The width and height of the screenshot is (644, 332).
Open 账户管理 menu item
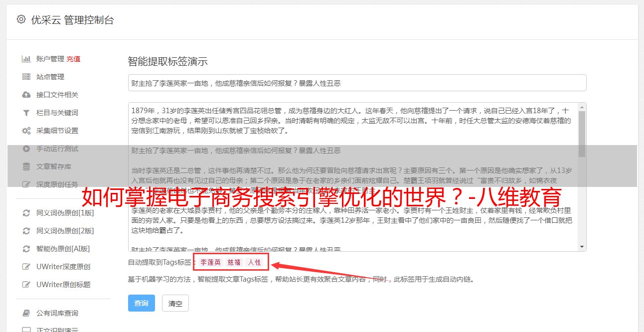[50, 59]
